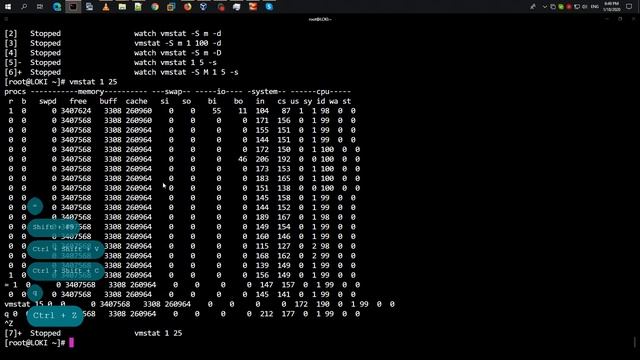Click the 'cache' column header
The image size is (640, 360).
(x=137, y=101)
